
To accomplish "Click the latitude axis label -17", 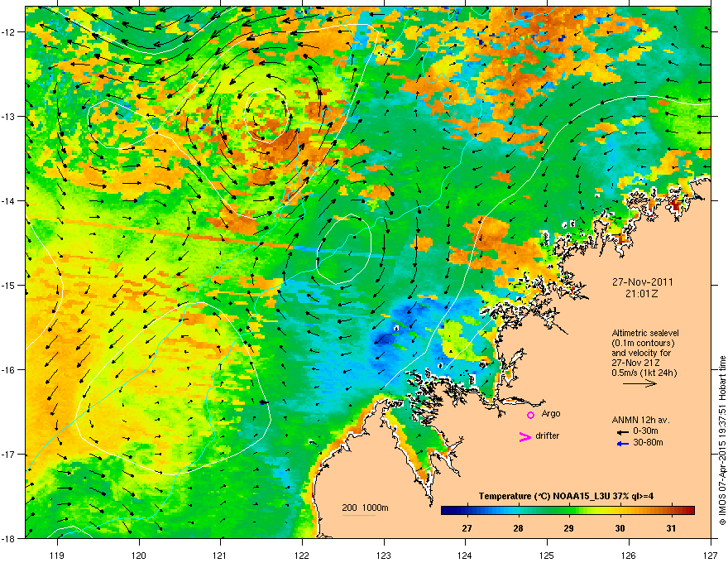I will [x=10, y=454].
